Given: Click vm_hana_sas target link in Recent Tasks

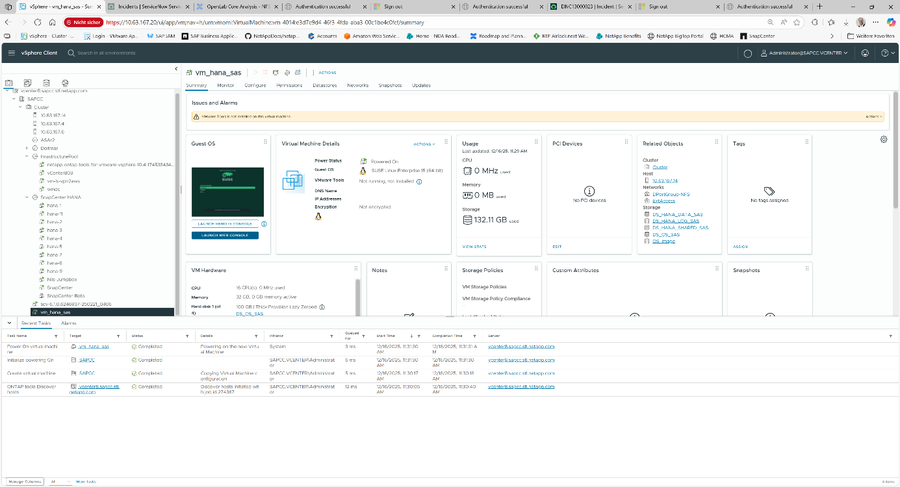Looking at the screenshot, I should [x=94, y=347].
